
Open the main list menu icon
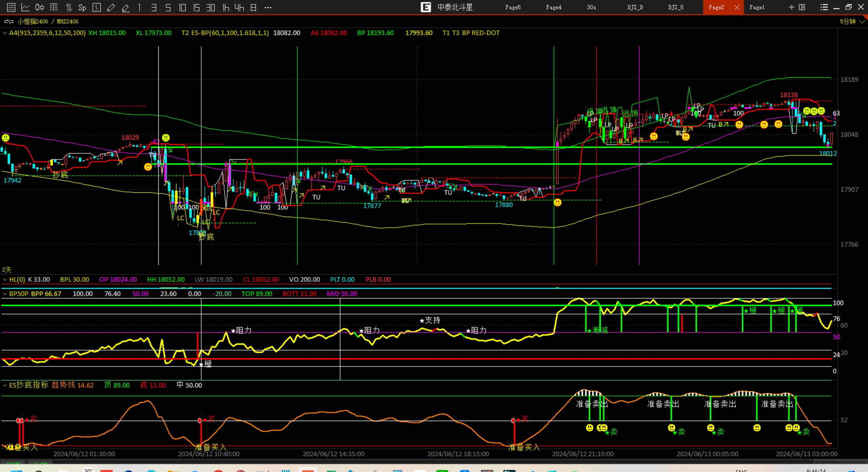pyautogui.click(x=824, y=7)
